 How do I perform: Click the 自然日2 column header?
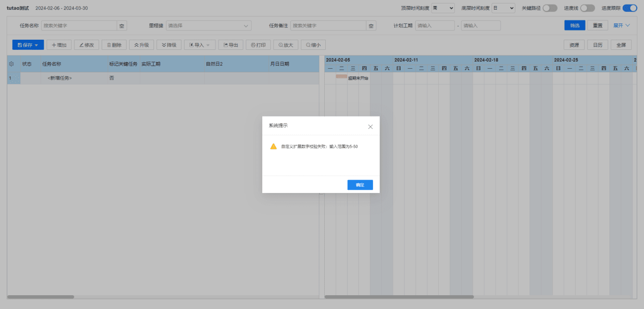[x=214, y=64]
